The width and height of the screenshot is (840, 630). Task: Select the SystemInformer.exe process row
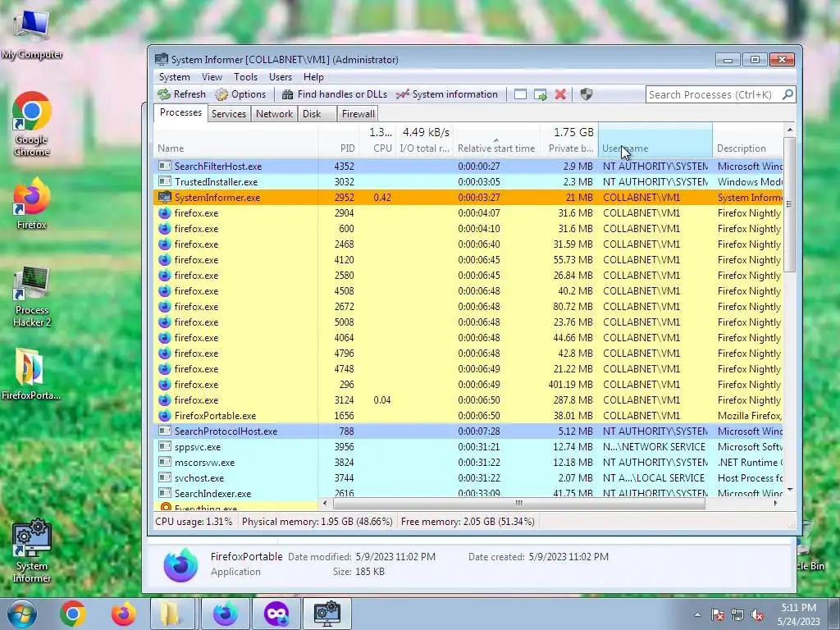pos(468,197)
